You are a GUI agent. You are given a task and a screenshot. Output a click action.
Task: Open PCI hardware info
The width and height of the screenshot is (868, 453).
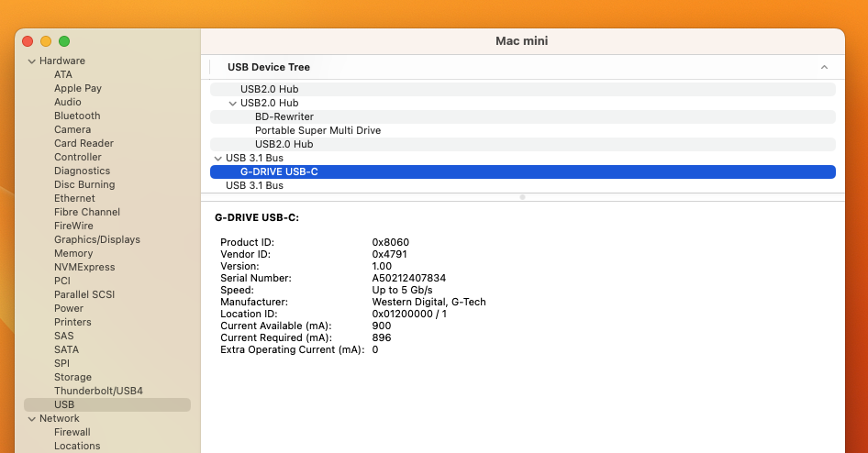62,281
